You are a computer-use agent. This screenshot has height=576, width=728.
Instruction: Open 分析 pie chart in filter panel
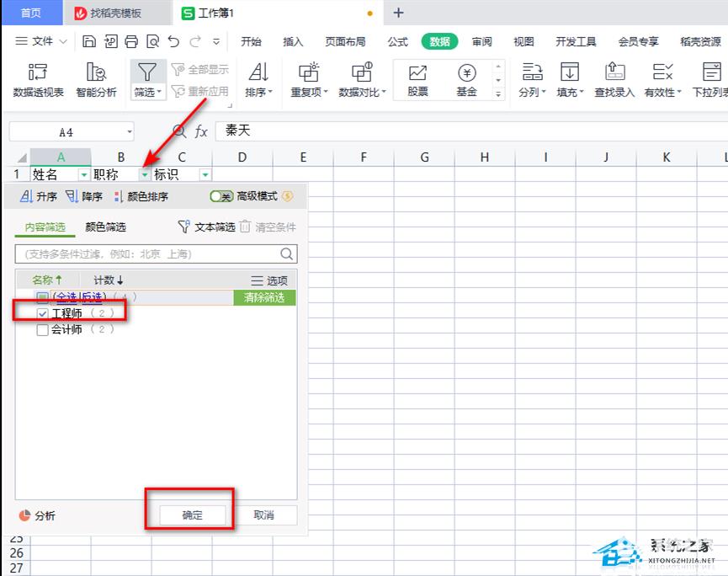[37, 515]
